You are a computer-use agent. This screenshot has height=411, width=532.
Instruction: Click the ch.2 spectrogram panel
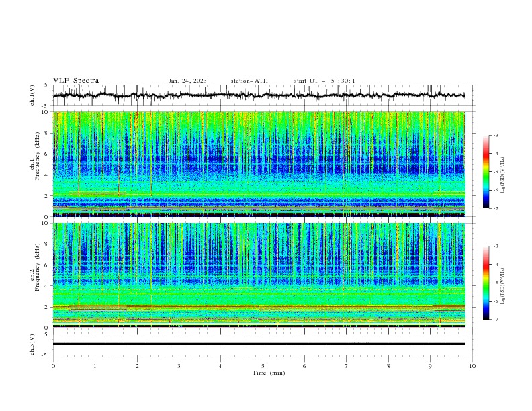coord(259,275)
